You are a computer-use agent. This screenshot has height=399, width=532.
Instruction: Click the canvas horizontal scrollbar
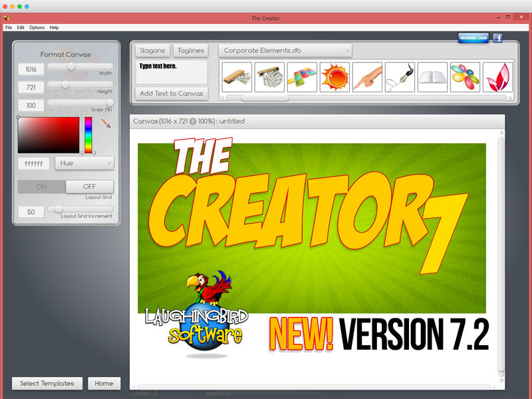[313, 387]
